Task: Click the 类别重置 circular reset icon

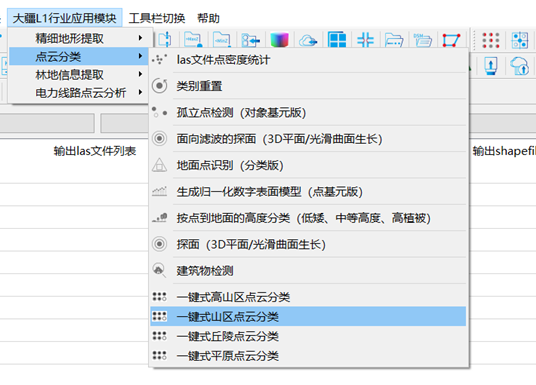Action: click(x=159, y=85)
